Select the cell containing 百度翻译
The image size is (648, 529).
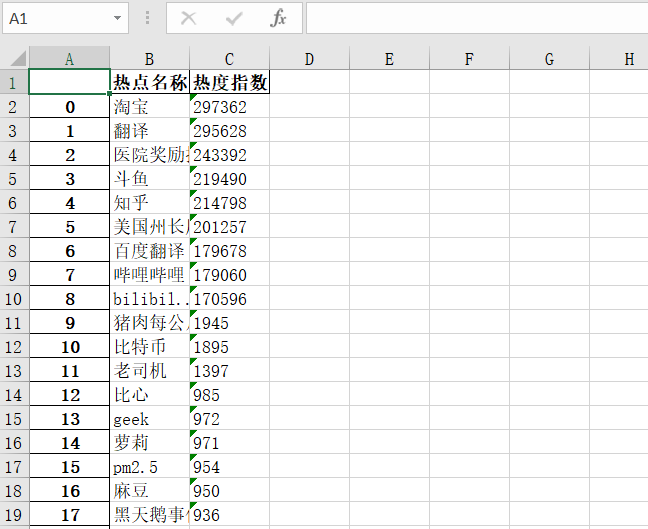[150, 250]
